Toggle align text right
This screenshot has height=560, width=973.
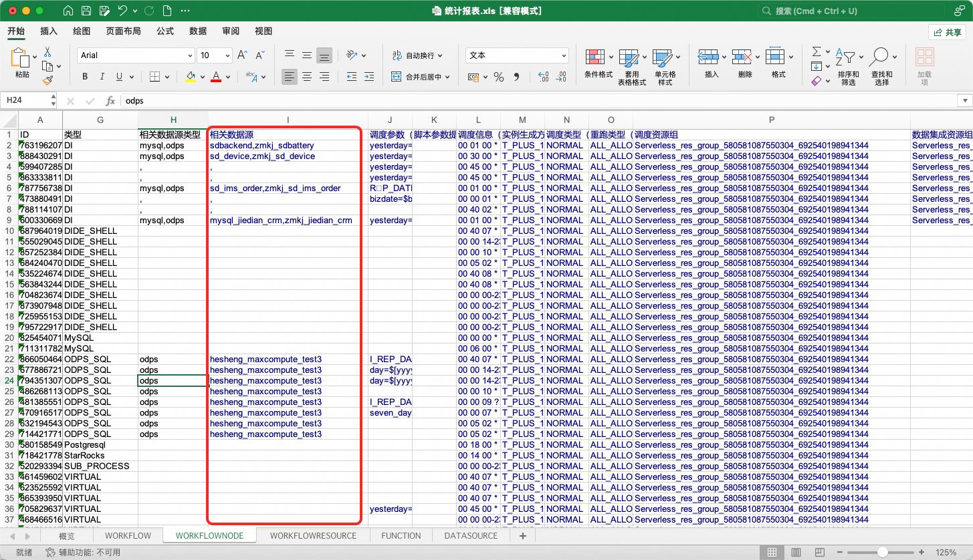pyautogui.click(x=324, y=77)
